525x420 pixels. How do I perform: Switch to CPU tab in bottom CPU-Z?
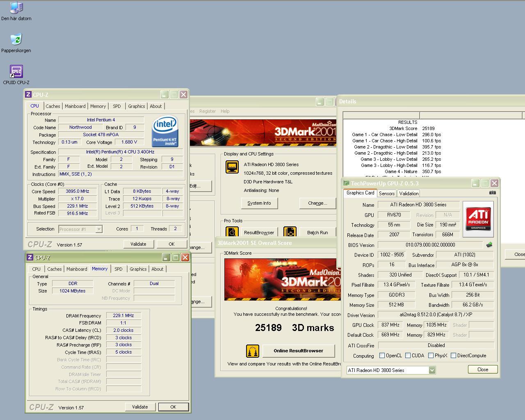point(37,269)
